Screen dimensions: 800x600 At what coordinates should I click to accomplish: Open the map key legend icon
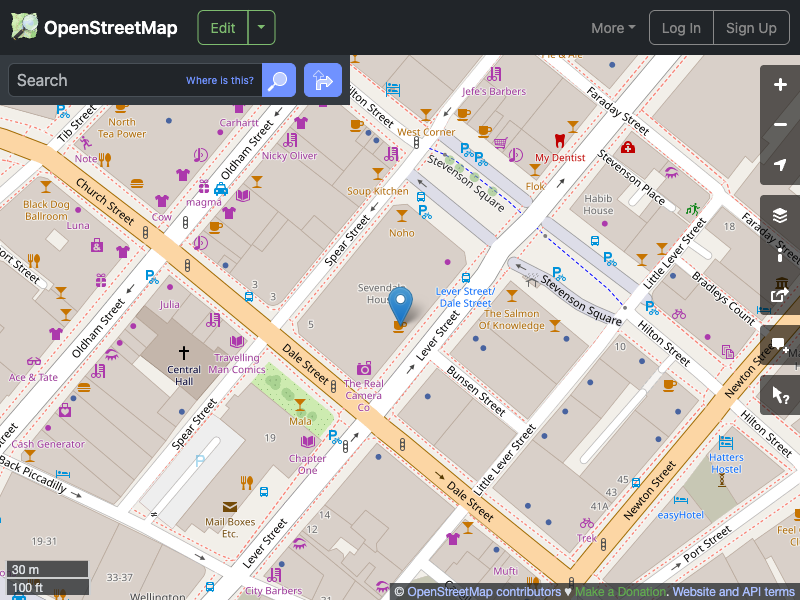pyautogui.click(x=780, y=254)
